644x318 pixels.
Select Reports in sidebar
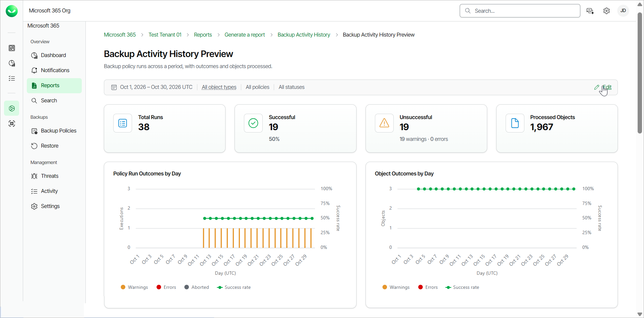coord(54,86)
